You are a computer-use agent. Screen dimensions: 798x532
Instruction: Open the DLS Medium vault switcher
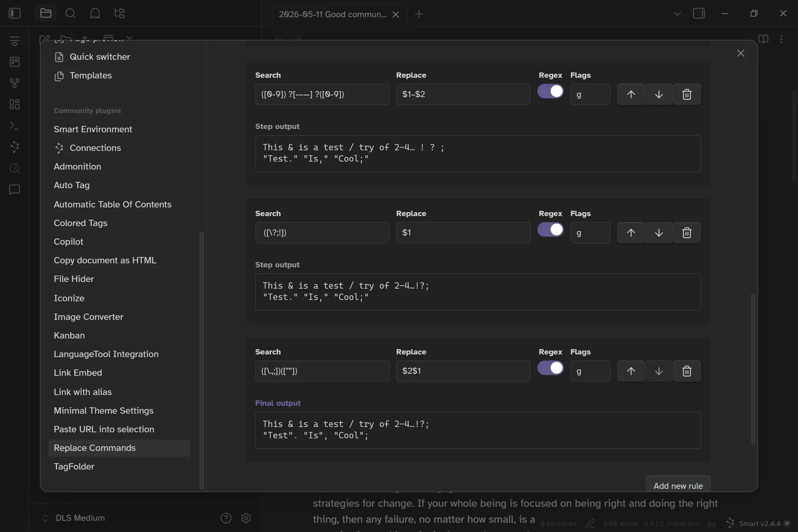tap(73, 518)
